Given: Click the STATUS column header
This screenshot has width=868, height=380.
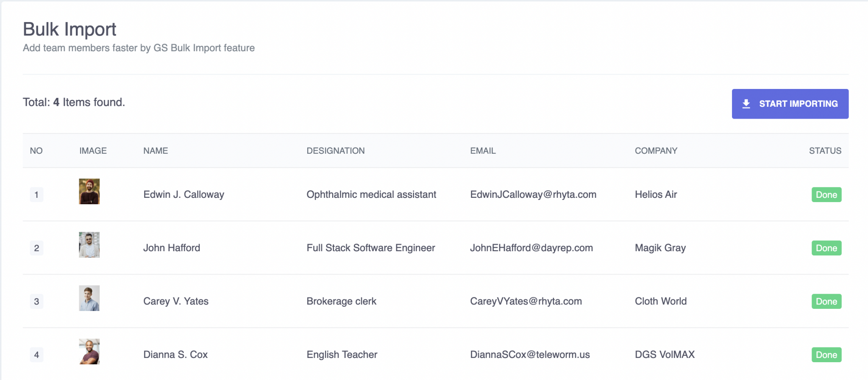Looking at the screenshot, I should (825, 151).
